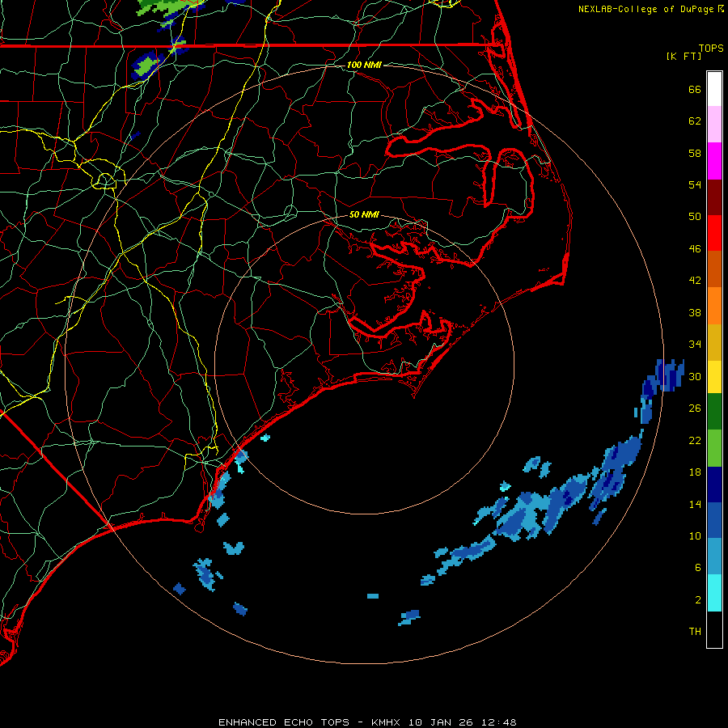Click the orange 42 kft swatch
The image size is (728, 728).
point(714,306)
